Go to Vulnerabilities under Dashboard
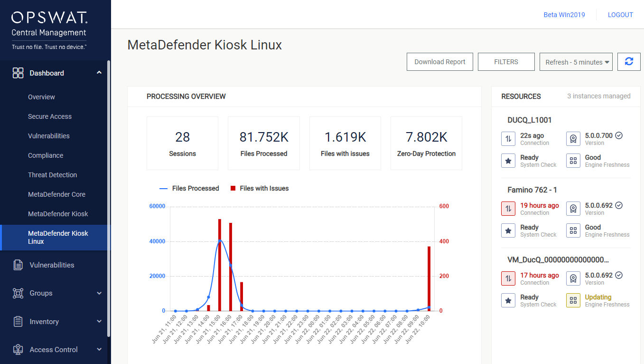 49,136
